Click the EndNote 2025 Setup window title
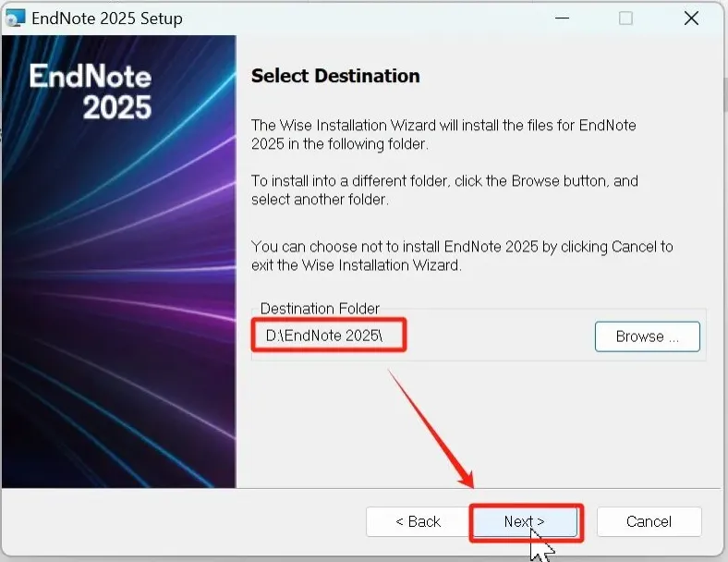Image resolution: width=728 pixels, height=562 pixels. pyautogui.click(x=107, y=18)
